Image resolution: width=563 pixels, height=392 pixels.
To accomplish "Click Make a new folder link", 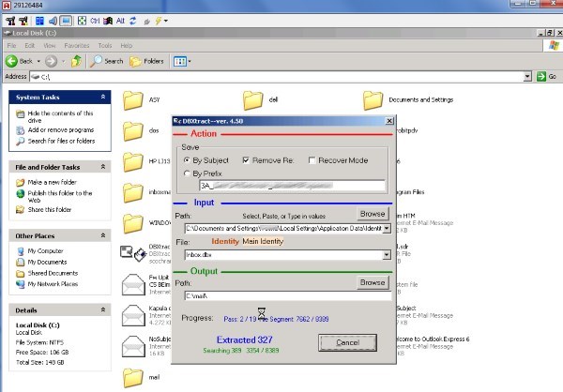I will [x=52, y=182].
